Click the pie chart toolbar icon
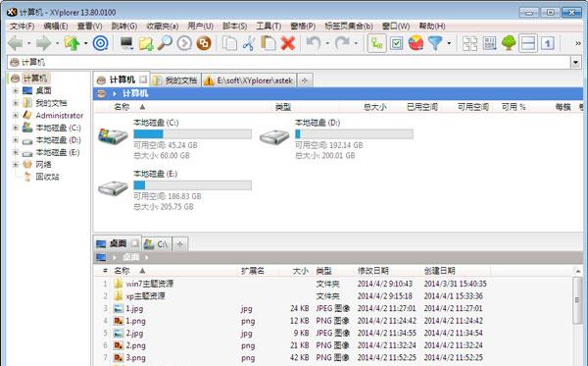The image size is (588, 366). coord(416,43)
